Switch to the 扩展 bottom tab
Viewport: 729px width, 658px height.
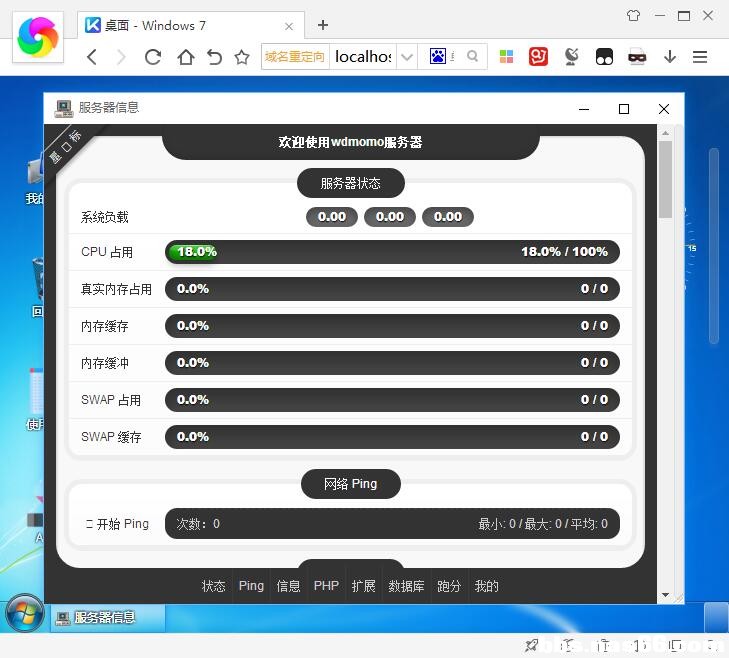tap(363, 586)
